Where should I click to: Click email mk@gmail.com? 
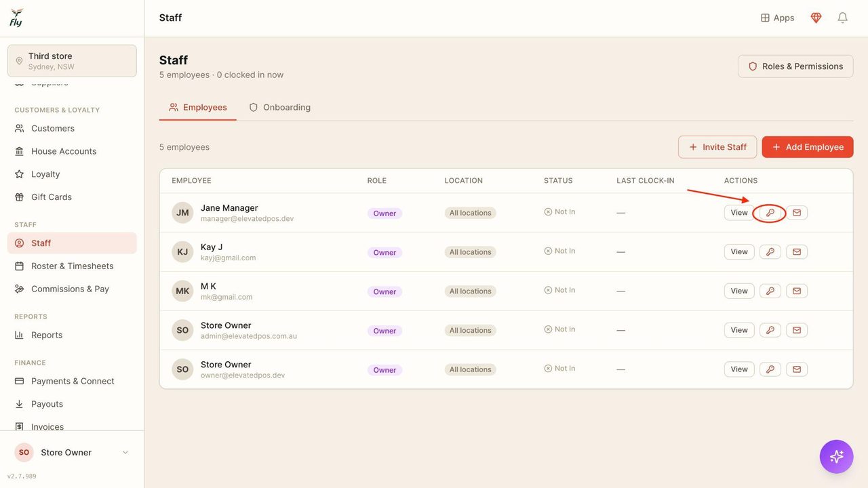point(226,298)
